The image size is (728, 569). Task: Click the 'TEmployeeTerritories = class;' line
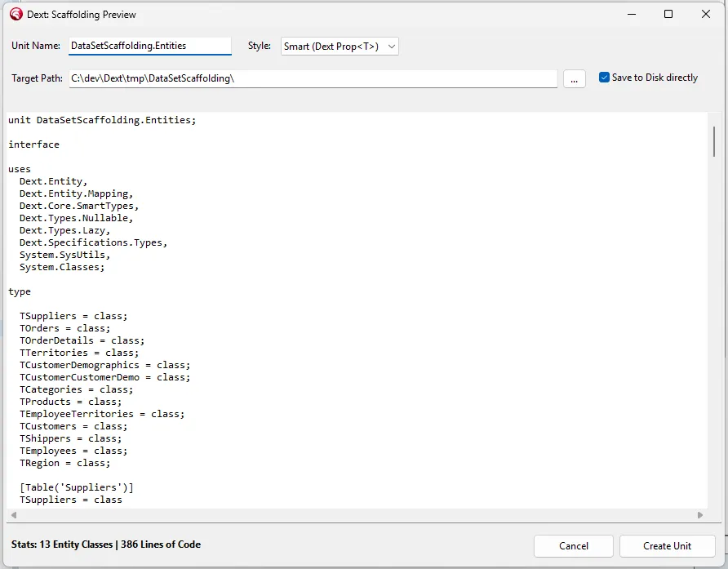click(102, 414)
